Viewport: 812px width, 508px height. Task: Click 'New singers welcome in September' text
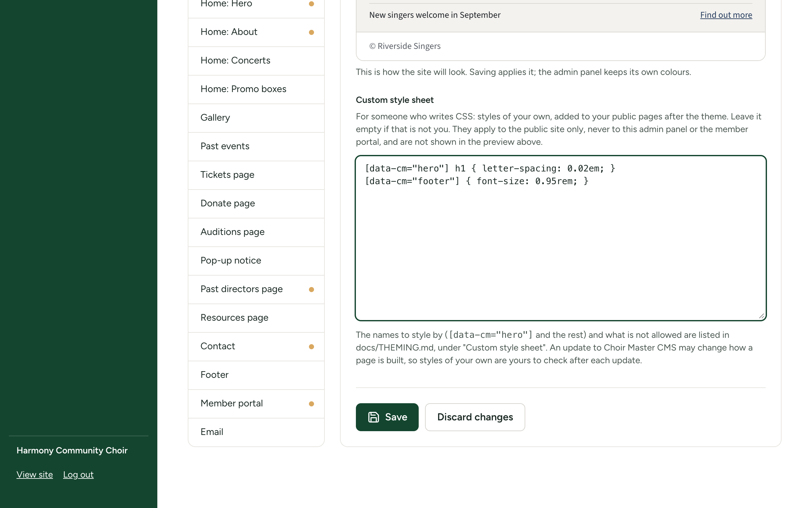click(x=435, y=15)
